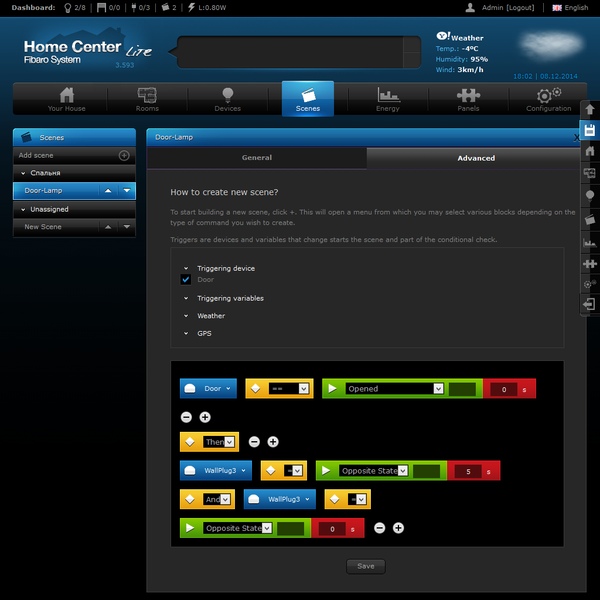Expand the Weather triggers section
The height and width of the screenshot is (600, 600).
(186, 316)
